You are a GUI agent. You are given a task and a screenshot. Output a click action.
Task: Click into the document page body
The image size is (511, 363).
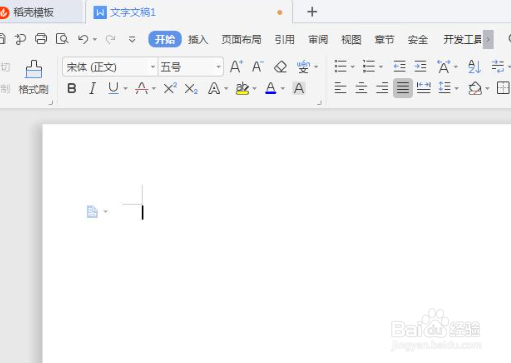point(277,243)
